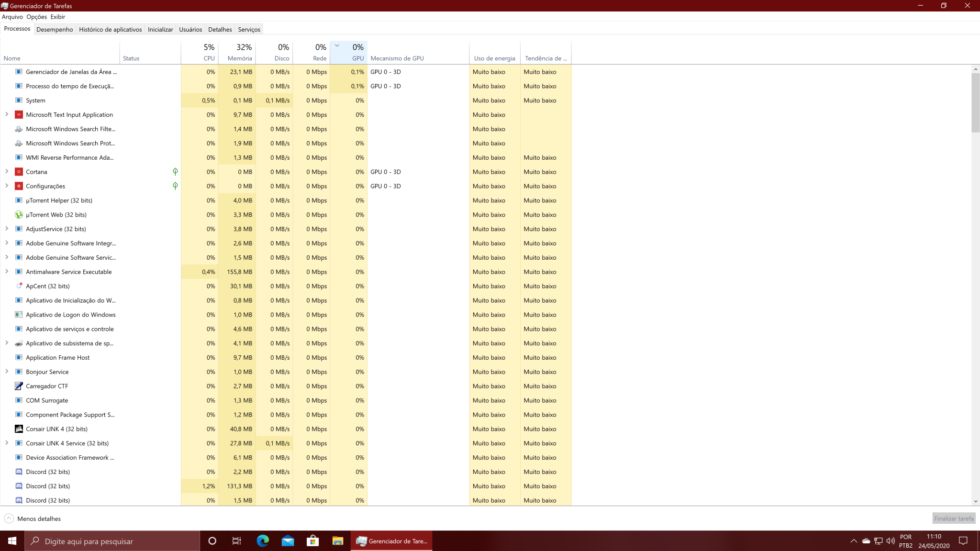The image size is (980, 551).
Task: Click the Discord icon using 131,3 MB
Action: [19, 486]
